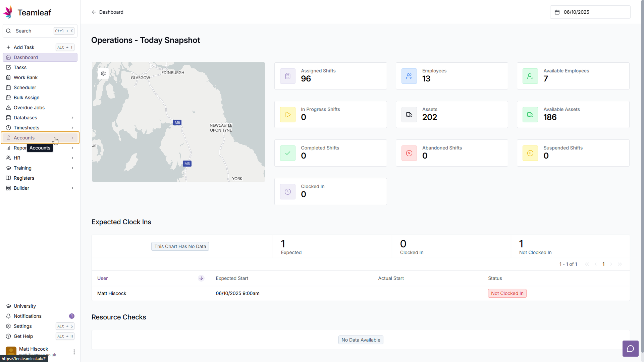The height and width of the screenshot is (362, 644).
Task: Click the Abandoned Shifts red X icon
Action: point(409,153)
